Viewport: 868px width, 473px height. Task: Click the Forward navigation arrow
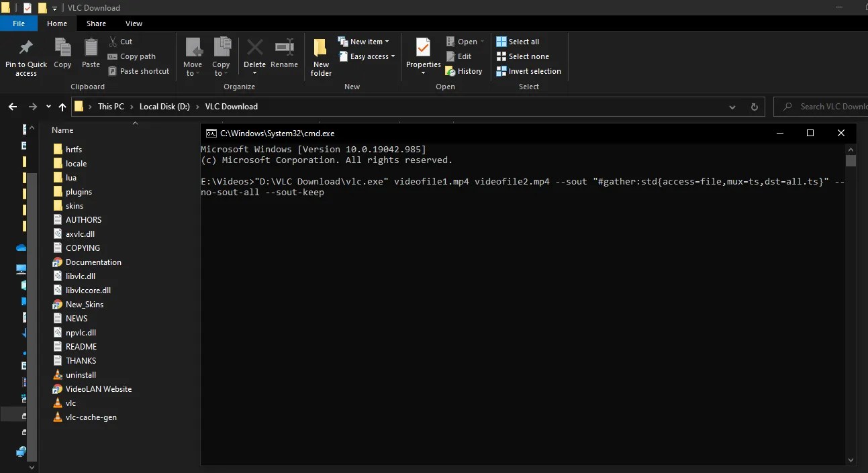pos(32,107)
